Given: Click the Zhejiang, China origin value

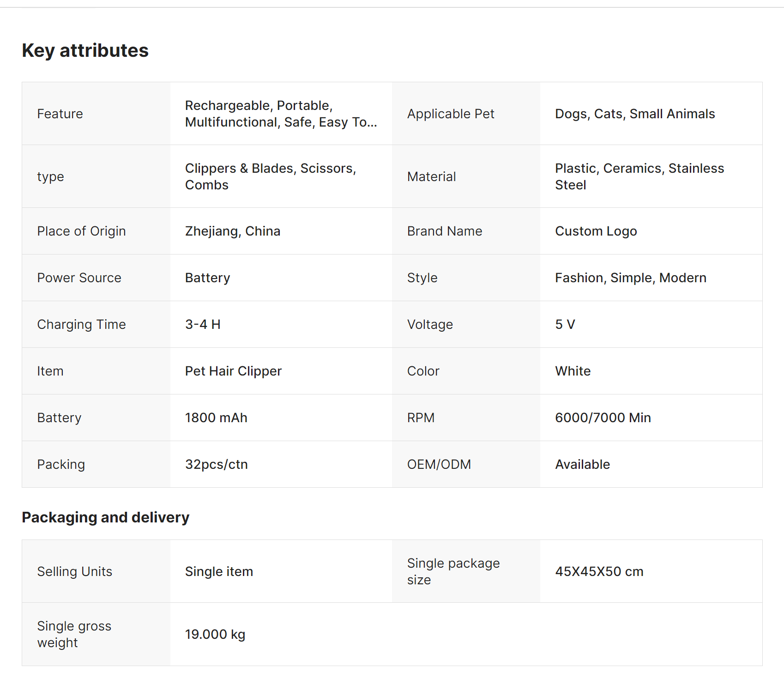Looking at the screenshot, I should [x=233, y=231].
